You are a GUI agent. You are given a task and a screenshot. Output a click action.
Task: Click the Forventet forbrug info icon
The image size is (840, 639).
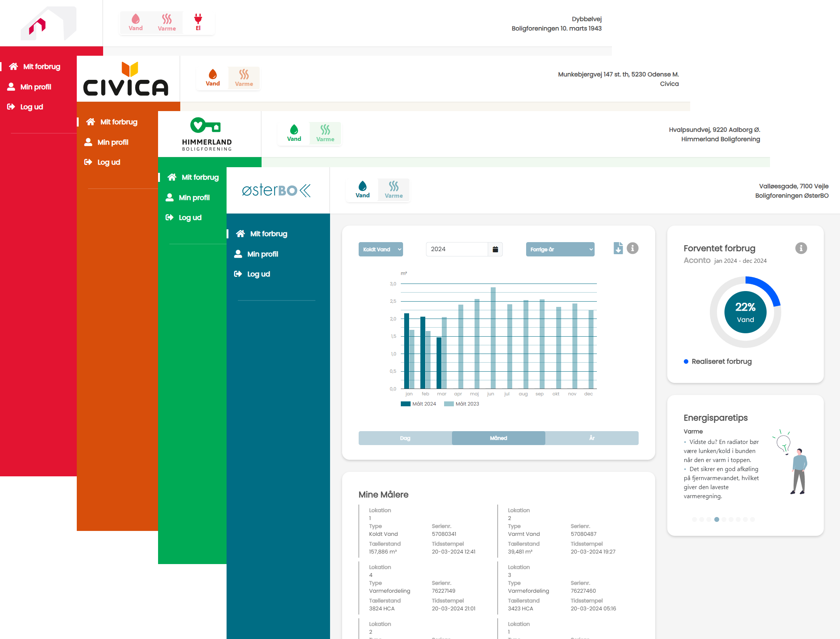coord(801,249)
